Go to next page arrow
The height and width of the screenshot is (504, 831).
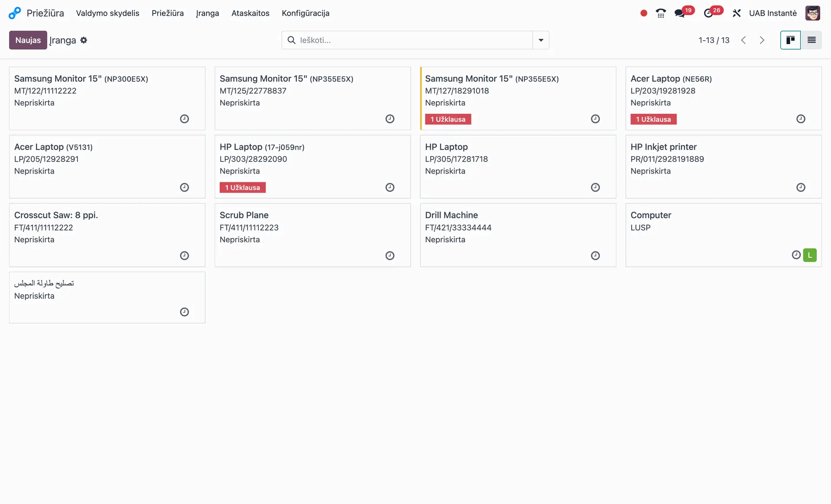click(x=762, y=40)
